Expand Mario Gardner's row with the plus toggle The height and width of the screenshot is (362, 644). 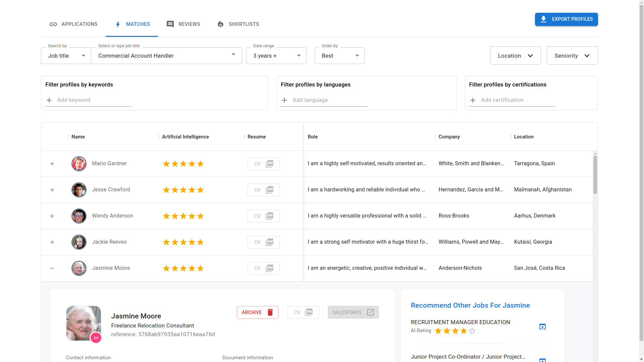[52, 164]
